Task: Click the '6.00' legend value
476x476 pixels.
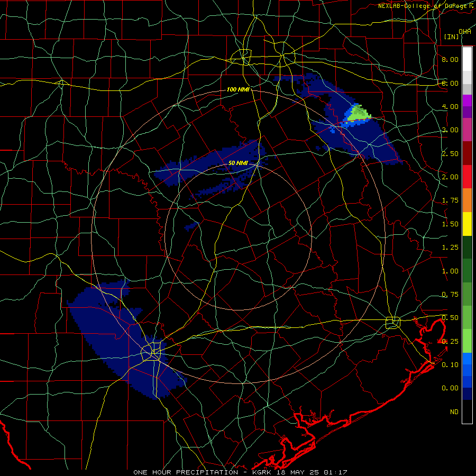Action: coord(450,83)
